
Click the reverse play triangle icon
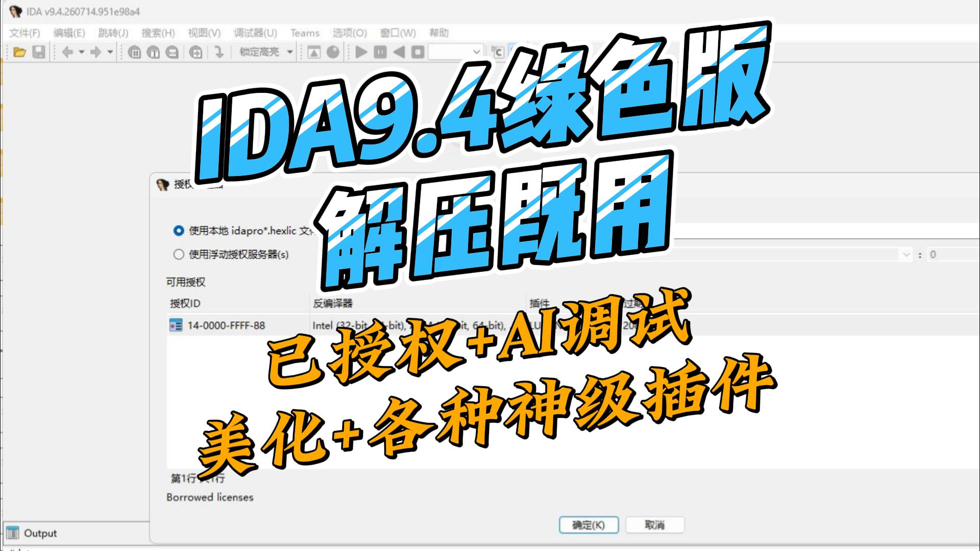[399, 52]
